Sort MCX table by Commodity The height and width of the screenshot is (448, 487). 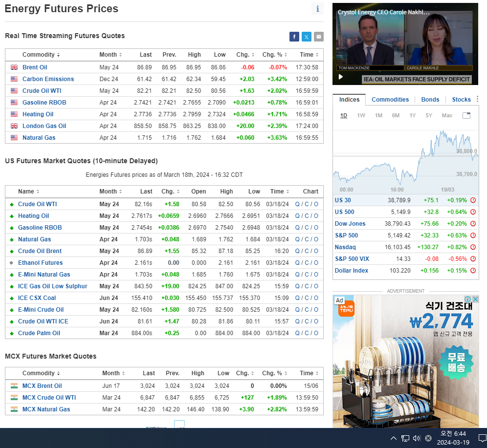point(41,373)
